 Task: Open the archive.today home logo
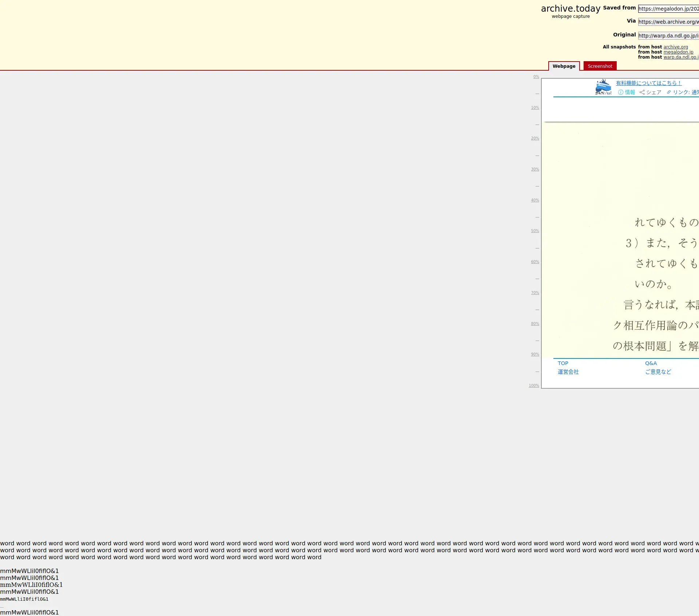coord(570,9)
